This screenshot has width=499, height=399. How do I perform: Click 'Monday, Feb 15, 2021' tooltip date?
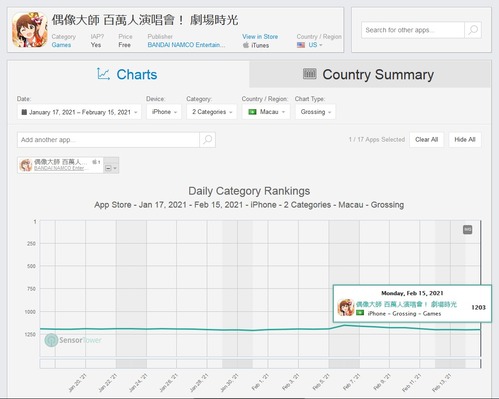coord(412,293)
